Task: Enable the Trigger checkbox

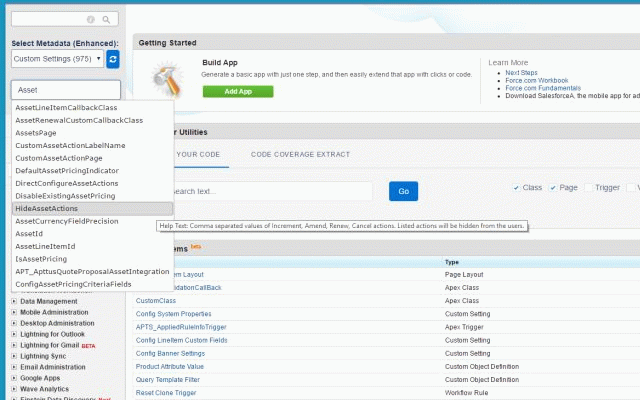Action: 588,187
